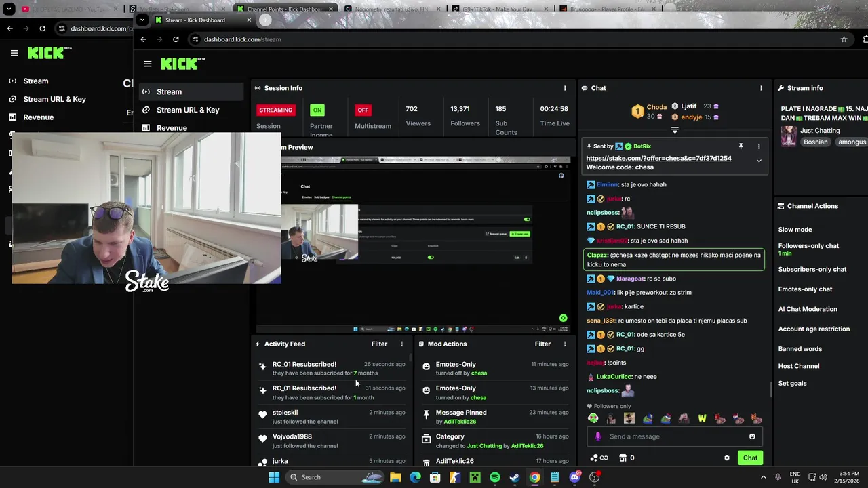Viewport: 868px width, 488px height.
Task: Insert the green alien heart-eyes emote
Action: tap(593, 418)
